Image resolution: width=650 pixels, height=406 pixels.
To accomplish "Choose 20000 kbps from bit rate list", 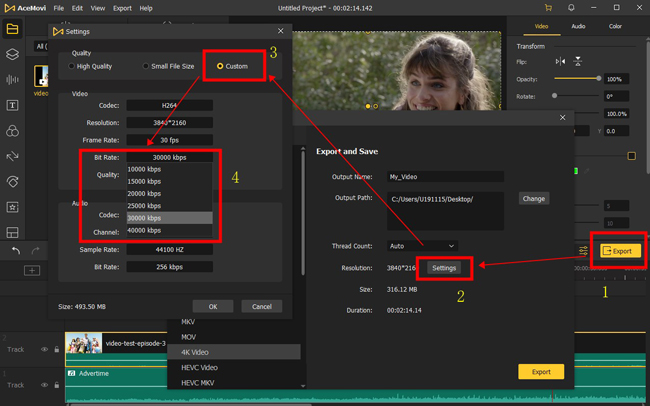I will pyautogui.click(x=170, y=194).
